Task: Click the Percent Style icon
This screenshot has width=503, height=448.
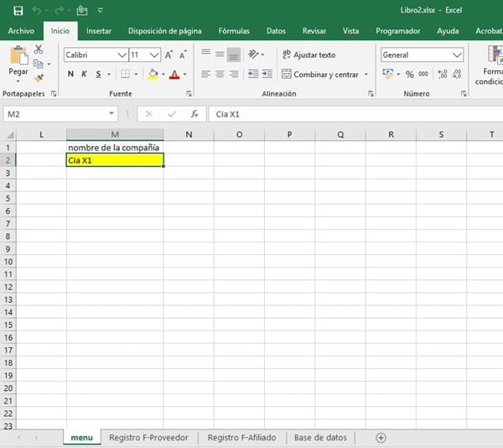Action: point(410,74)
